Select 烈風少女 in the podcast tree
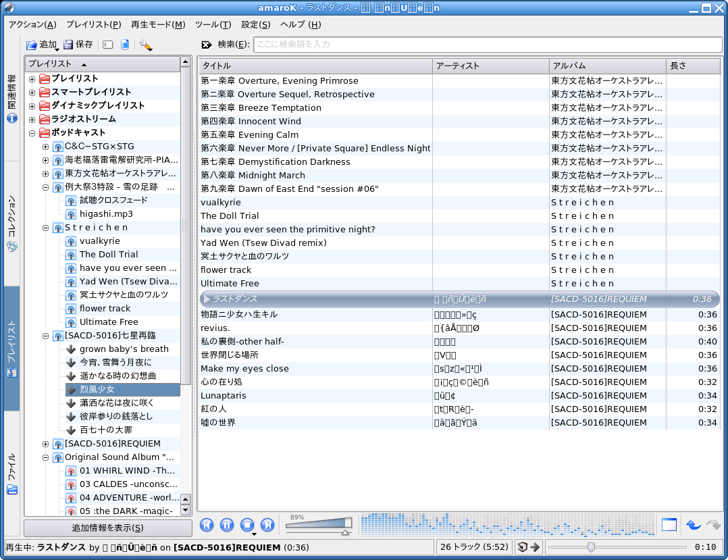This screenshot has height=560, width=728. pyautogui.click(x=123, y=390)
